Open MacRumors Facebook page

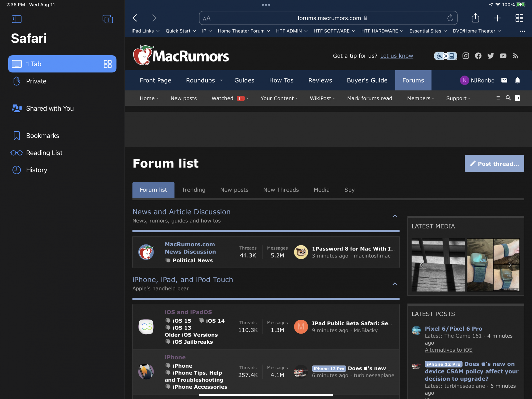coord(478,56)
